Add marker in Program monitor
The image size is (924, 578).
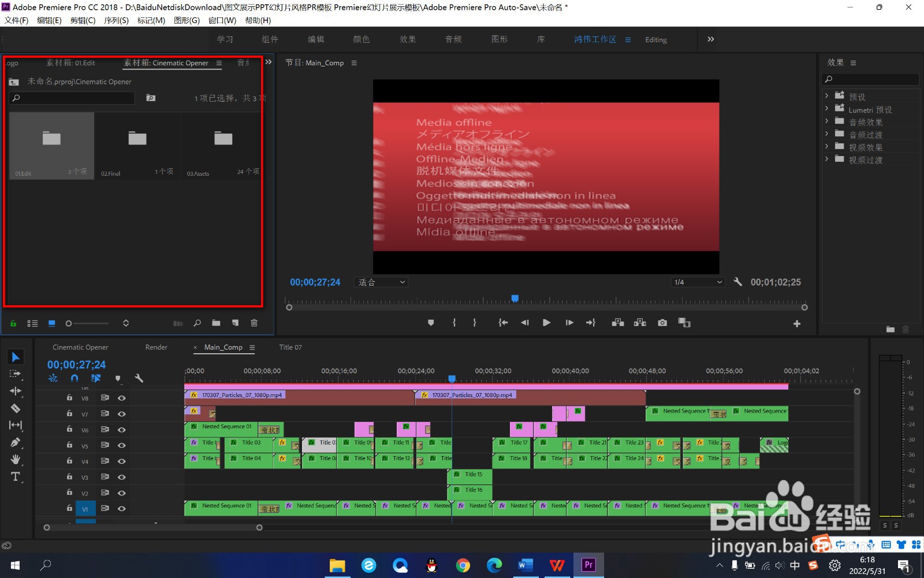point(431,323)
